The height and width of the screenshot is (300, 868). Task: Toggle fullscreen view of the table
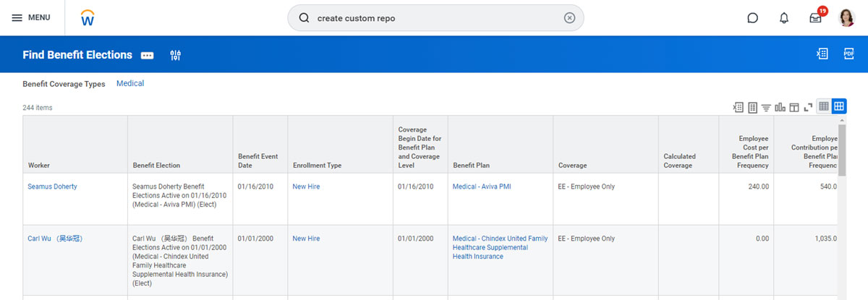click(808, 107)
